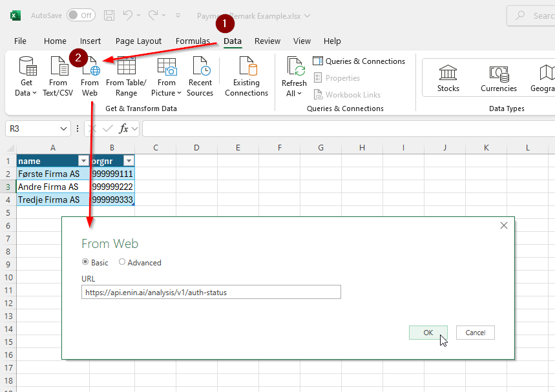Switch to the Review tab
555x392 pixels.
pos(267,41)
